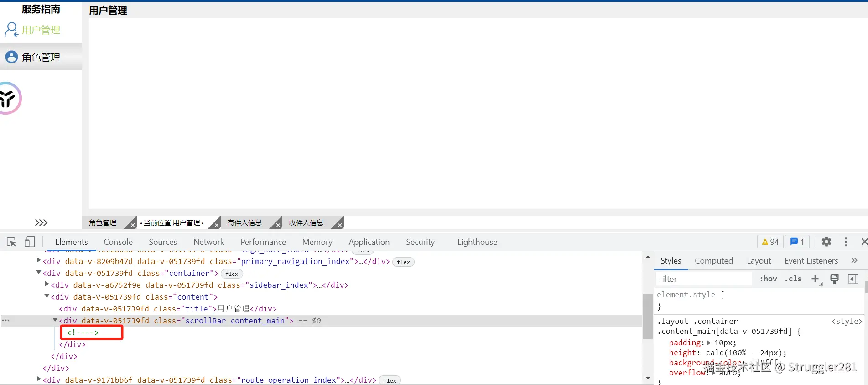The height and width of the screenshot is (385, 868).
Task: Toggle the computed styles sidebar icon
Action: [x=853, y=279]
